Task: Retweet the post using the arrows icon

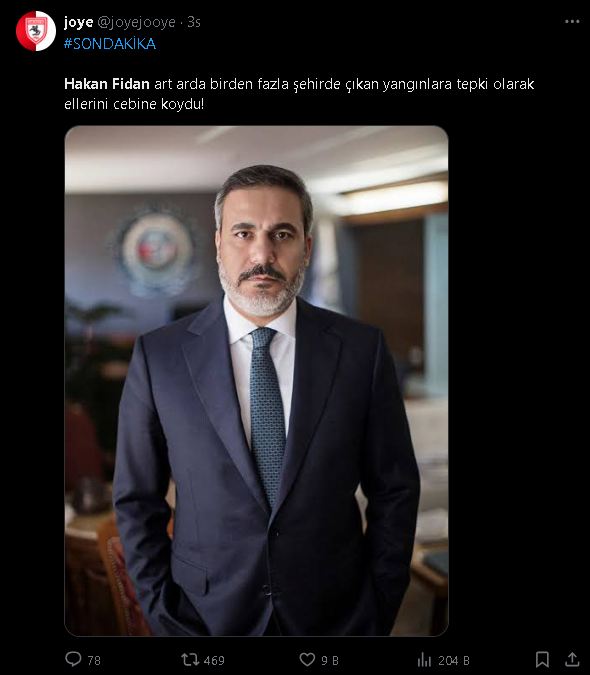Action: tap(190, 659)
